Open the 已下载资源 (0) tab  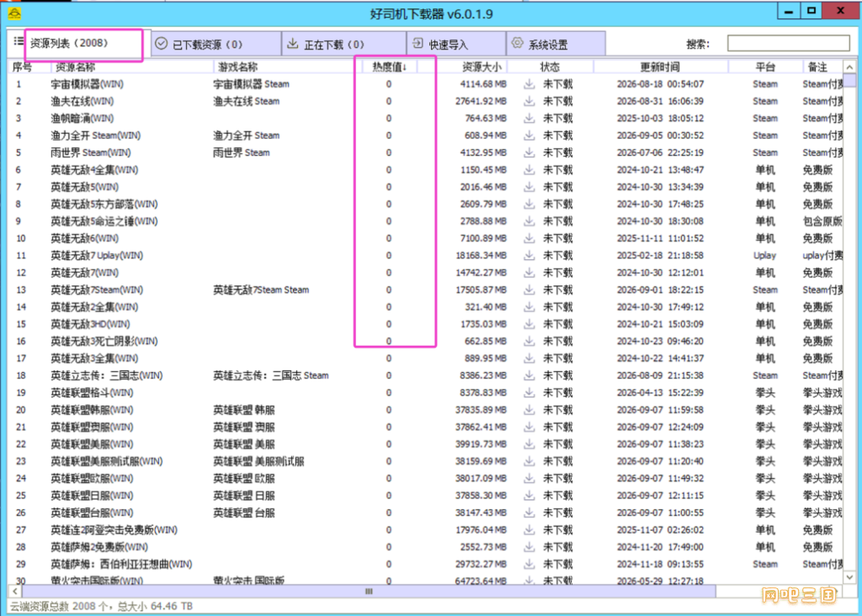pyautogui.click(x=215, y=44)
